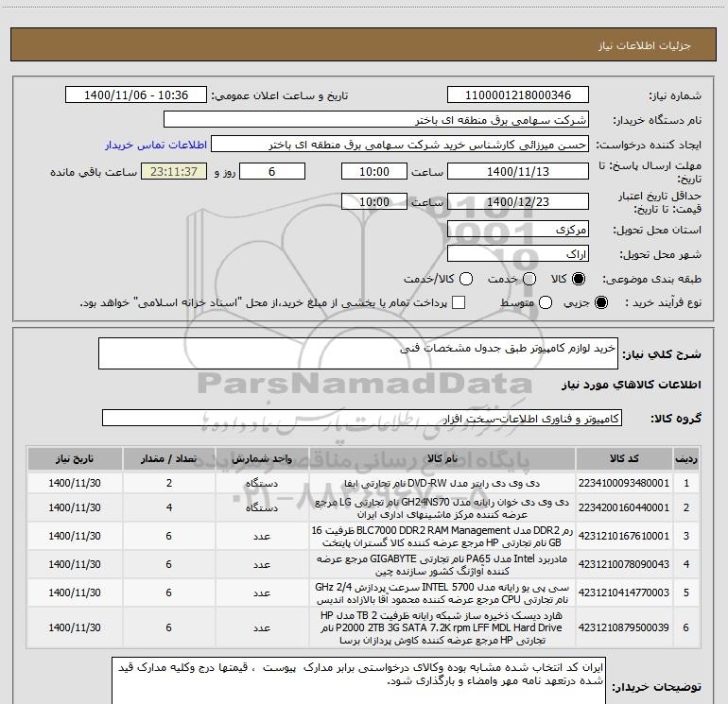The image size is (728, 704).
Task: Click product code 4231210414770003
Action: pos(624,592)
